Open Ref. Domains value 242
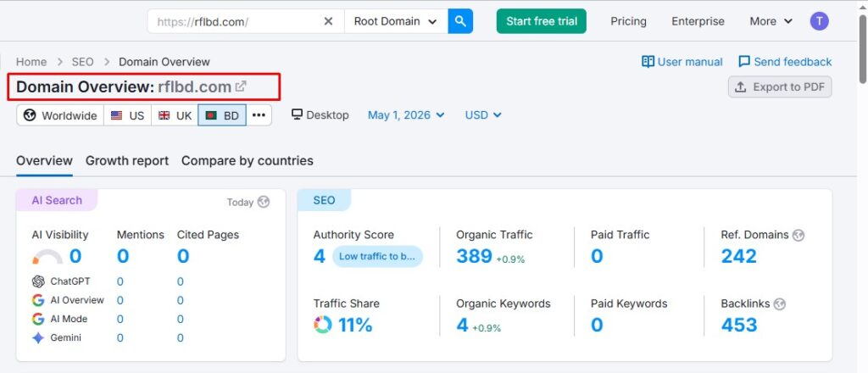 click(x=738, y=256)
